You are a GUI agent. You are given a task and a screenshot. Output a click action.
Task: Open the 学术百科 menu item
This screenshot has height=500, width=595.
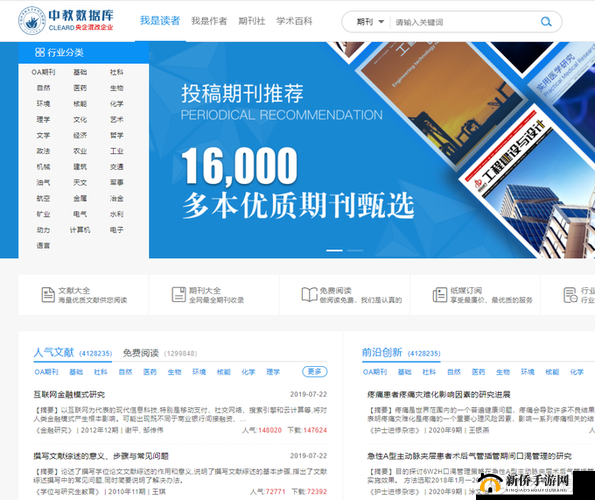pyautogui.click(x=294, y=21)
